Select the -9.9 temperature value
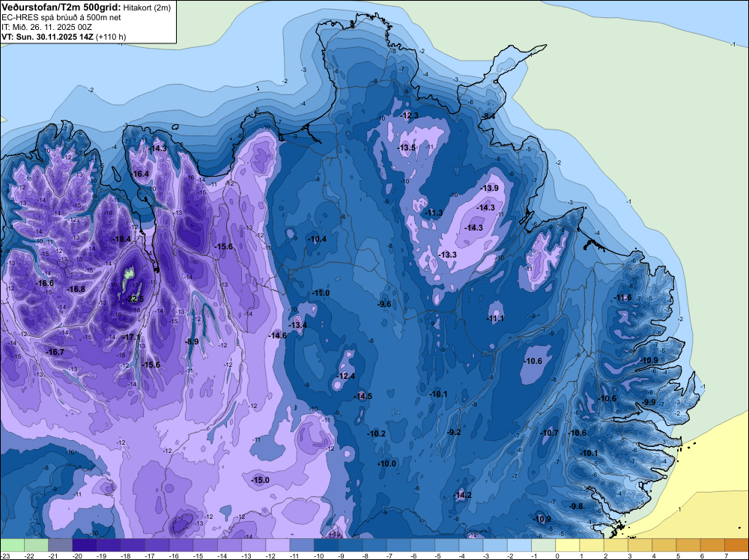 pyautogui.click(x=649, y=403)
